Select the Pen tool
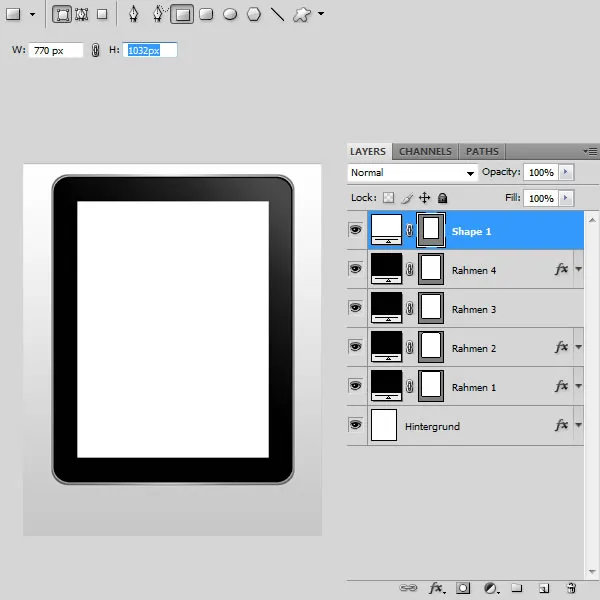 (134, 14)
